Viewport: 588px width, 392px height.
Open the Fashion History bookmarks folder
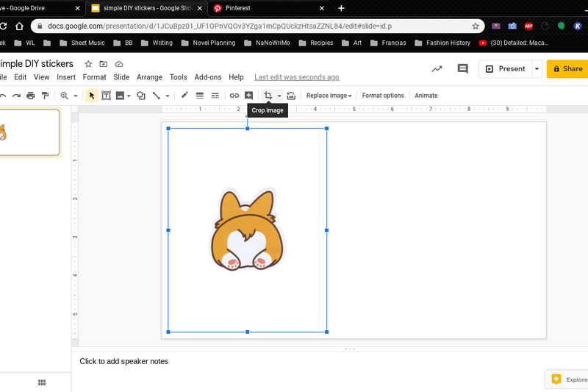pyautogui.click(x=442, y=43)
